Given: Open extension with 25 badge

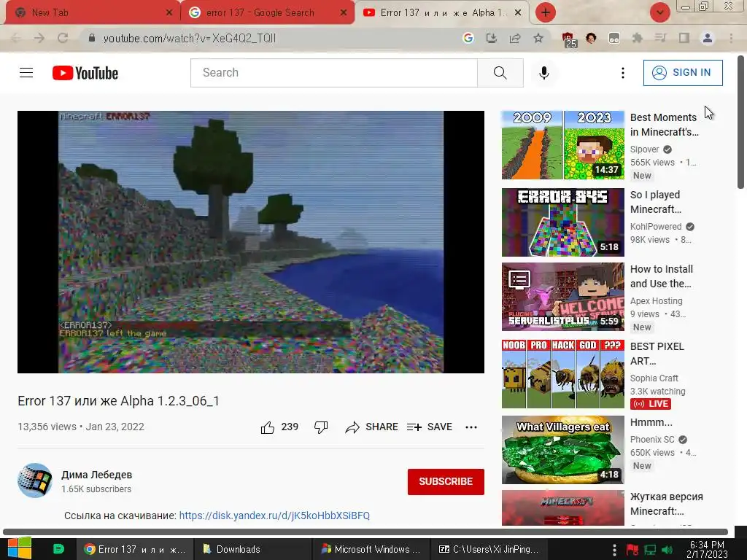Looking at the screenshot, I should [x=568, y=39].
